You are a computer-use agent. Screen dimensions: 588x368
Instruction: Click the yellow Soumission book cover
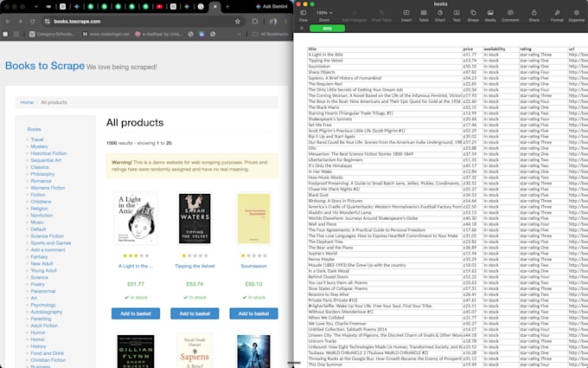click(x=253, y=218)
